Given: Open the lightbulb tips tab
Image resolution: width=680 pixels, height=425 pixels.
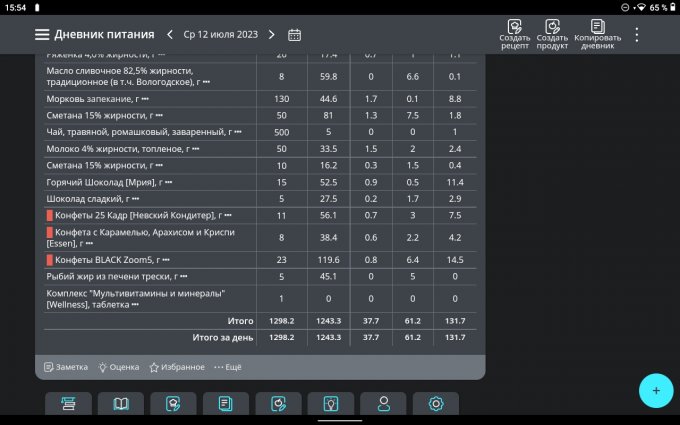Looking at the screenshot, I should 330,404.
